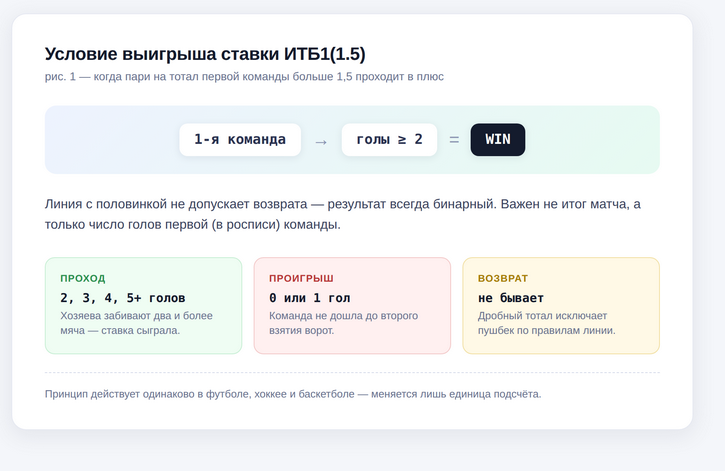Viewport: 725px width, 471px height.
Task: Click the "2, 3, 4, 5+ голов" text
Action: (122, 298)
